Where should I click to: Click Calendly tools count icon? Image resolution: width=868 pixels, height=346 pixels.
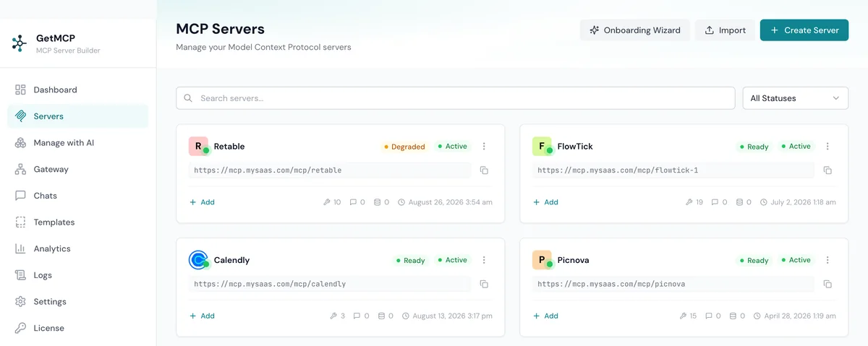click(333, 316)
